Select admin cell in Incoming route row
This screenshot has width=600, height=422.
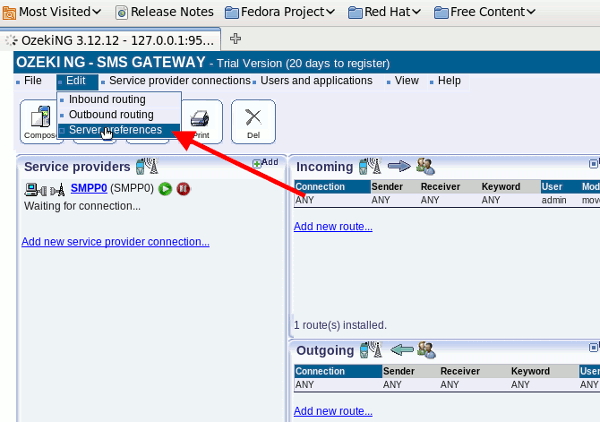[x=554, y=200]
